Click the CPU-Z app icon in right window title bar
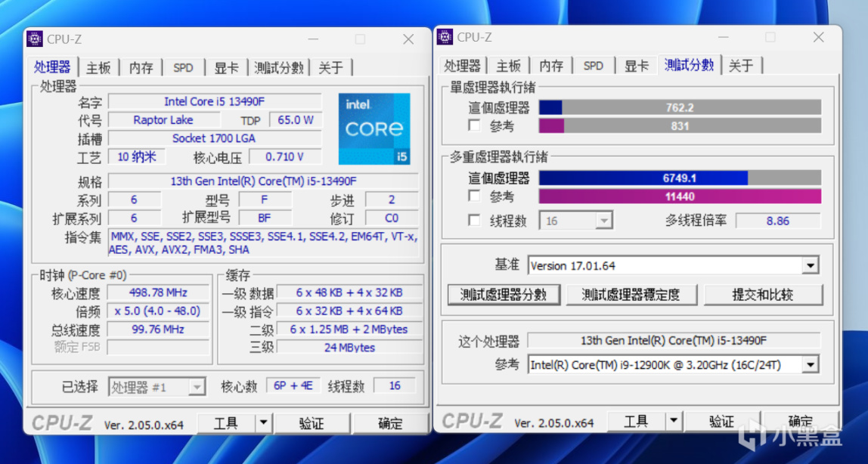868x464 pixels. 445,36
